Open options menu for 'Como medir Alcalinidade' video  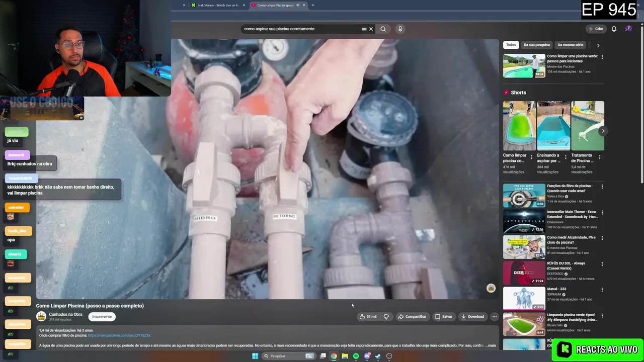(x=602, y=238)
